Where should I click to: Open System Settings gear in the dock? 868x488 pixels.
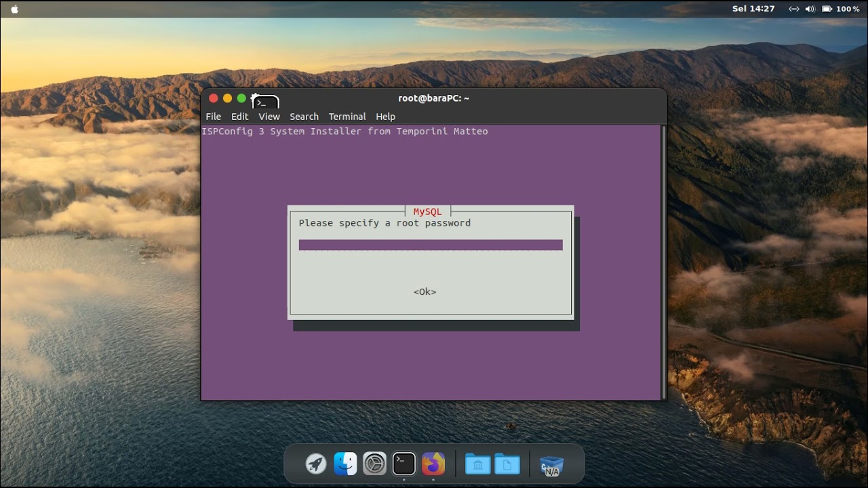coord(374,464)
